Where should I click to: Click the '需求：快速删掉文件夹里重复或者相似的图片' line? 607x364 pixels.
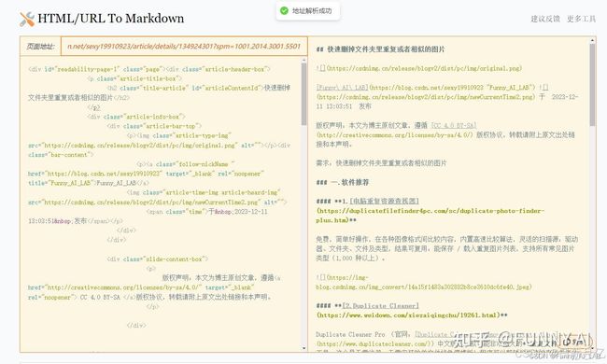click(x=381, y=163)
